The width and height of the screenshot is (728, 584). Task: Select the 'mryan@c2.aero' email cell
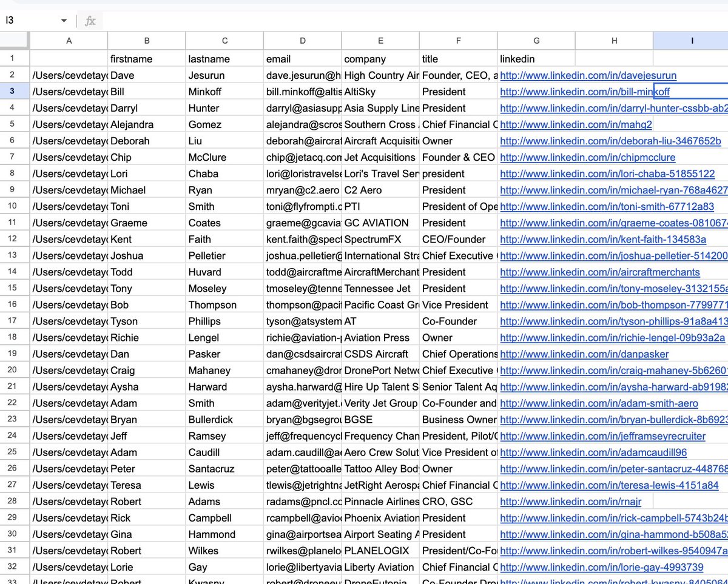coord(303,190)
